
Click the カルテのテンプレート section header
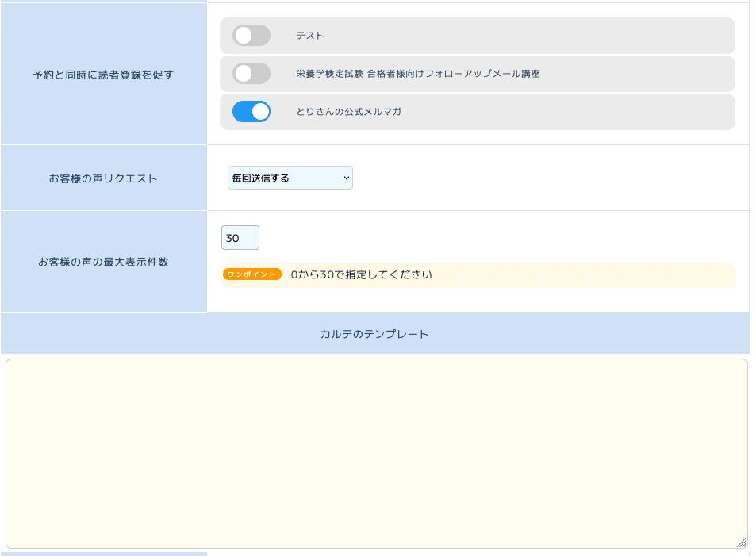pyautogui.click(x=373, y=334)
